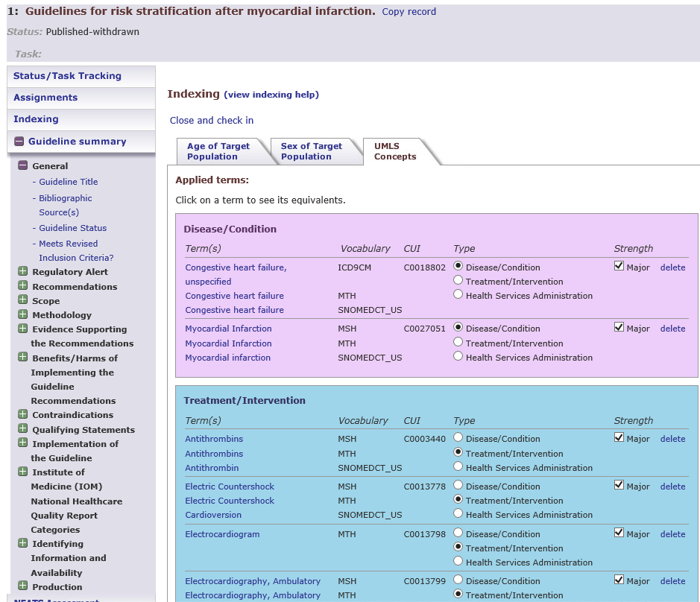Expand the Contraindications plus icon
The width and height of the screenshot is (700, 602).
pos(23,415)
